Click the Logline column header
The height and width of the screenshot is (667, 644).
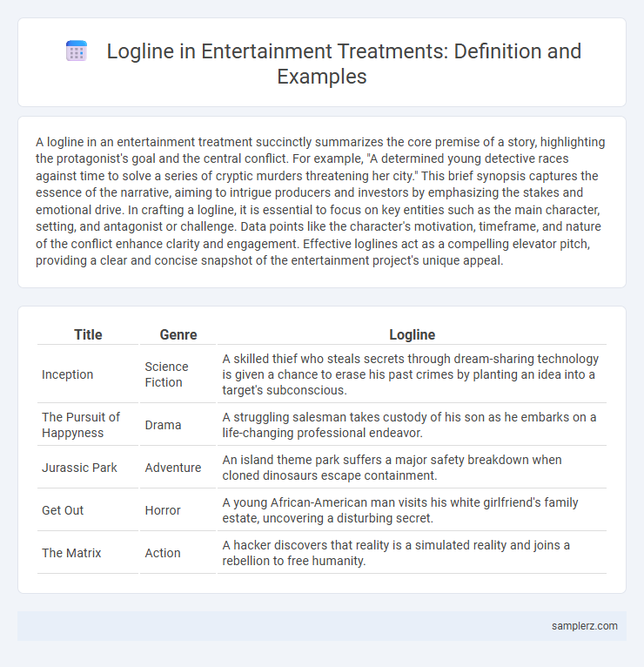pos(412,334)
